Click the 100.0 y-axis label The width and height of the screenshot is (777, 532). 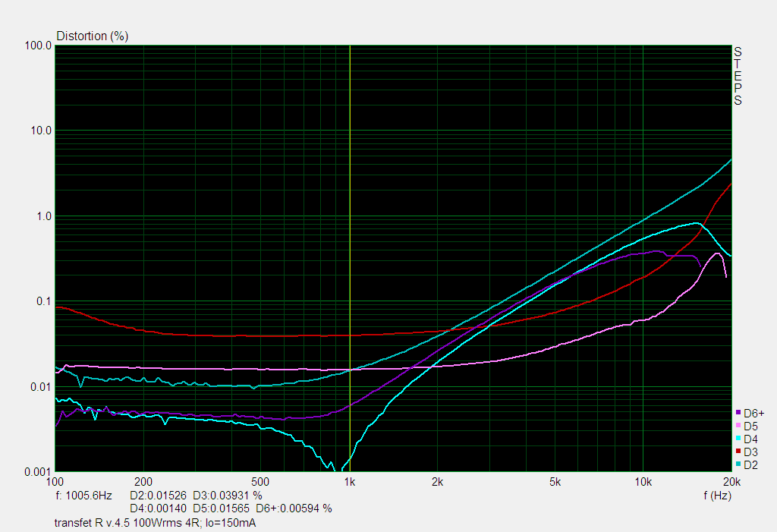click(38, 46)
